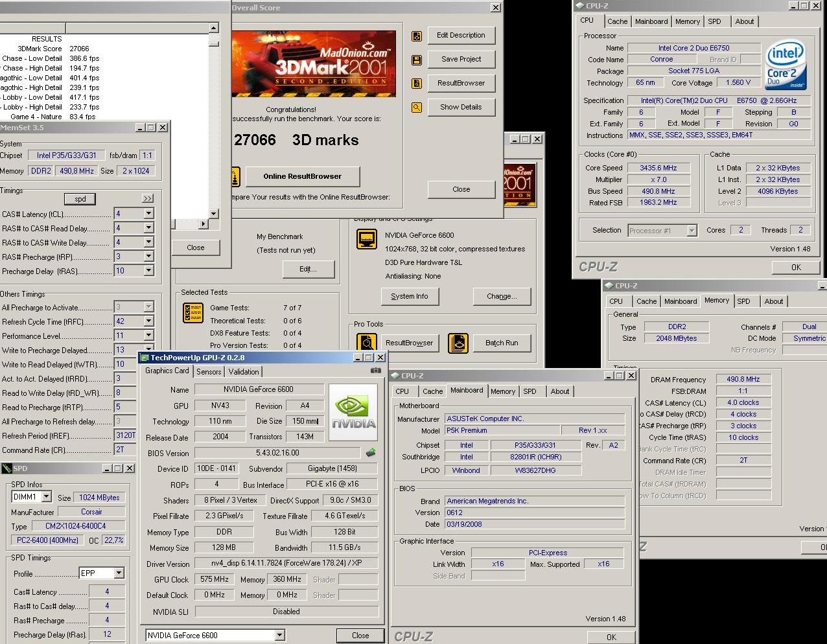This screenshot has height=644, width=827.
Task: Click the Online ResultBrowser button
Action: click(x=302, y=176)
